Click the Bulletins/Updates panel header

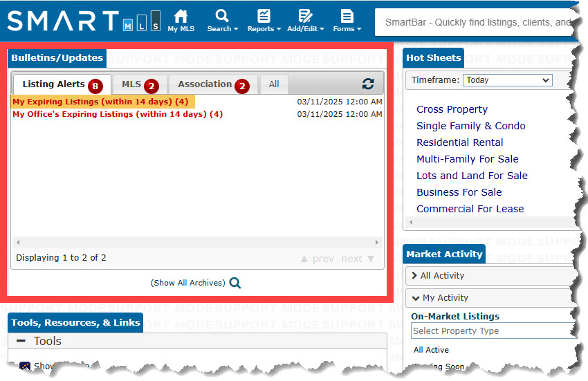(57, 58)
